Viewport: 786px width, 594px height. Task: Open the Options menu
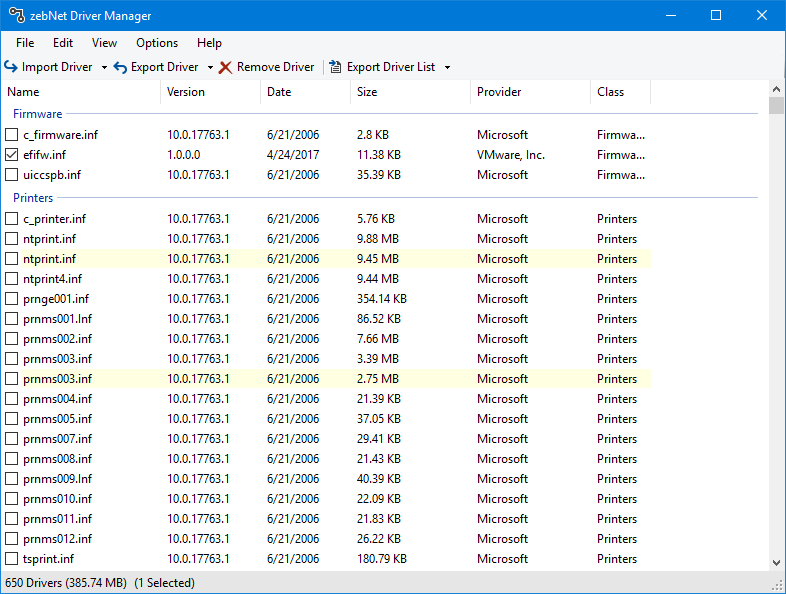(157, 43)
